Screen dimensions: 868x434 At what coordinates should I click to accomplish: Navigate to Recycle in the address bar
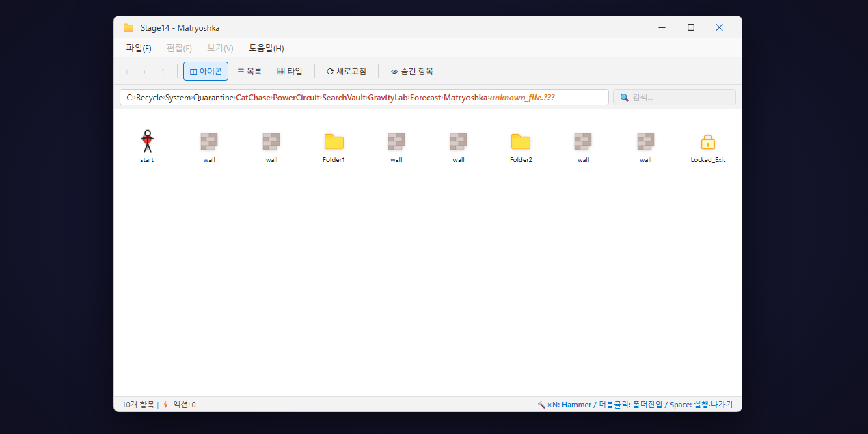pyautogui.click(x=150, y=98)
